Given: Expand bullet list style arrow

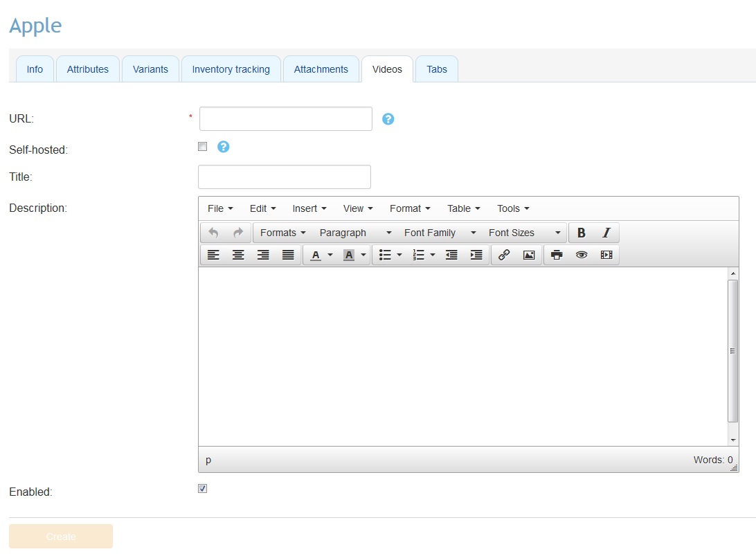Looking at the screenshot, I should coord(399,255).
